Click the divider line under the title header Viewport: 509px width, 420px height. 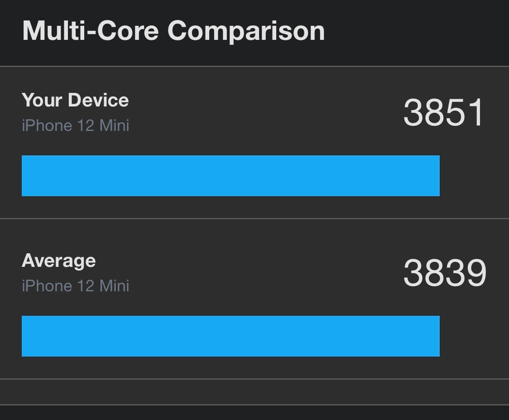[x=254, y=66]
